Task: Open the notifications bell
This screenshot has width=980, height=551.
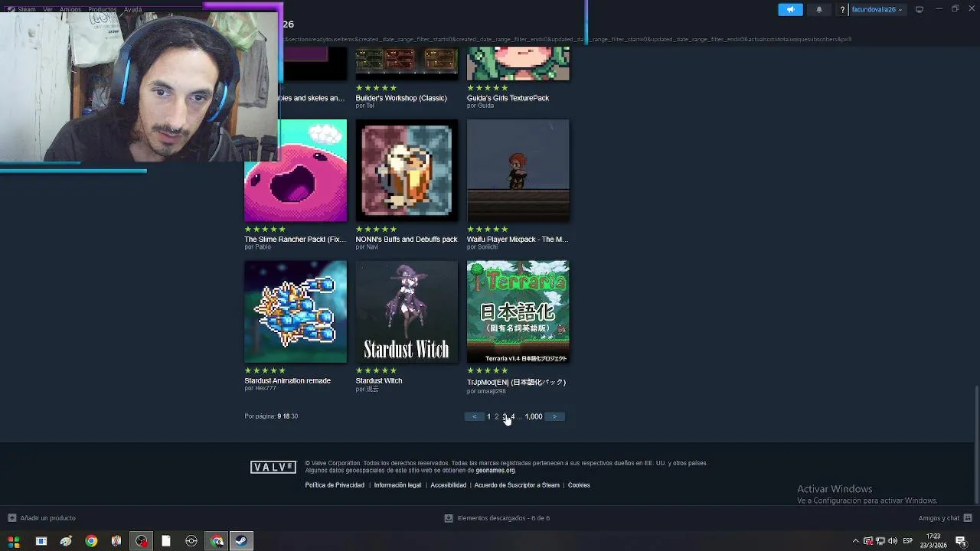Action: point(819,9)
